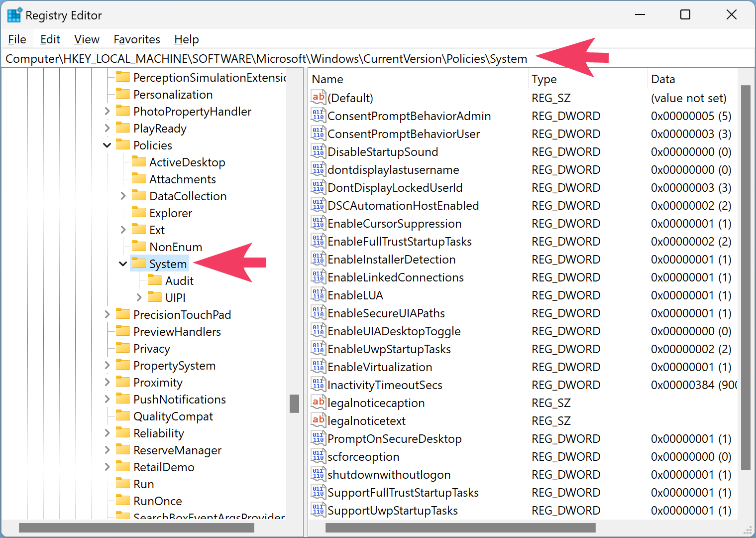Click the NonEnum folder icon
This screenshot has width=756, height=538.
coord(139,246)
